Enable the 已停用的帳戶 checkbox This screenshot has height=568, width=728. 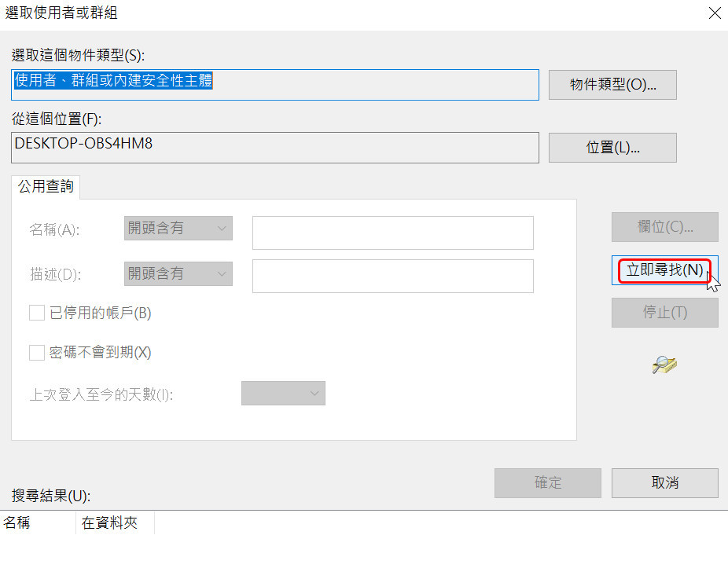pyautogui.click(x=37, y=313)
